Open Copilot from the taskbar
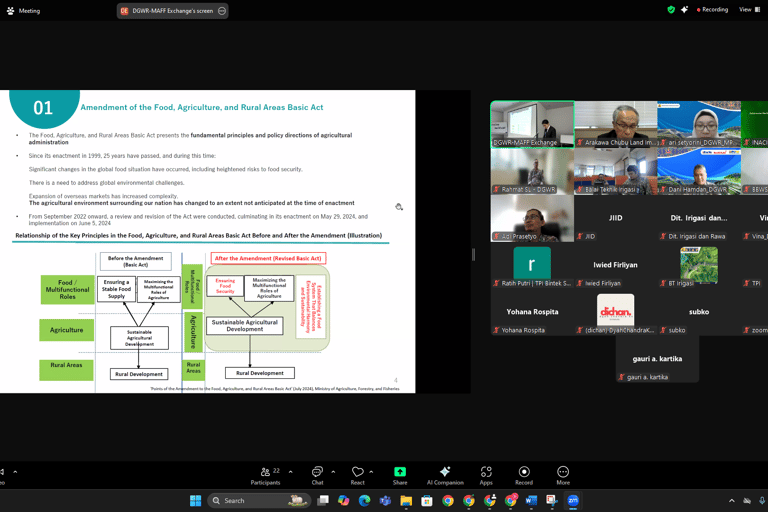Screen dimensions: 768x512 (x=343, y=500)
